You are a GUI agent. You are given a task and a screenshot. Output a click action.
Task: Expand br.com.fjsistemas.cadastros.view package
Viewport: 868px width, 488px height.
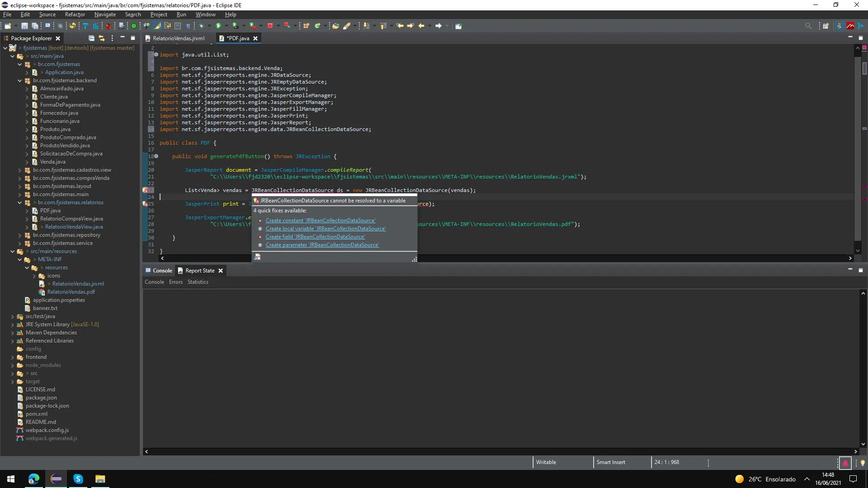click(20, 170)
